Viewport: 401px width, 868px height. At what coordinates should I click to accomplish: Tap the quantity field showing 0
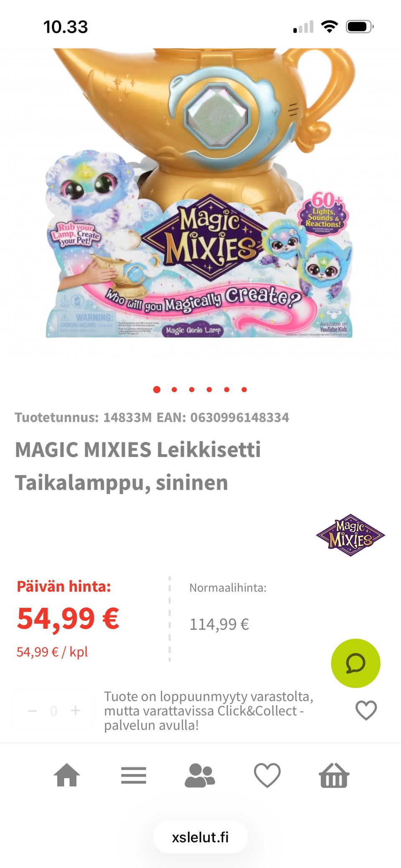(x=53, y=711)
